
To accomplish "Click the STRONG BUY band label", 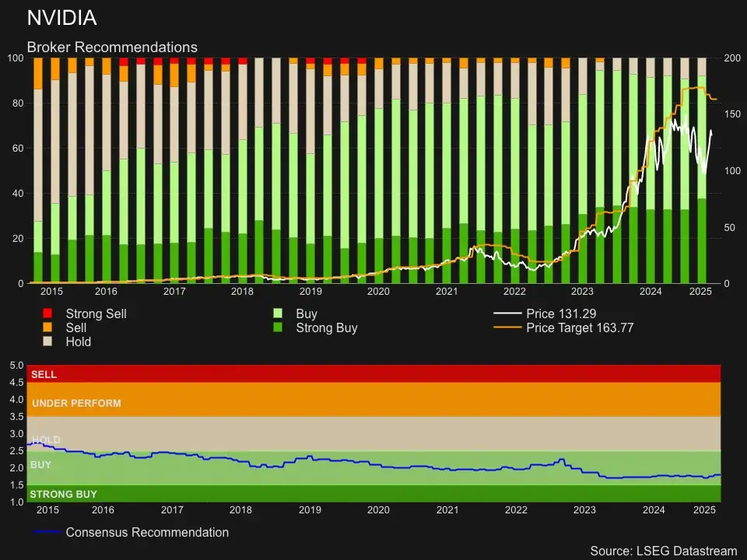I will (63, 494).
